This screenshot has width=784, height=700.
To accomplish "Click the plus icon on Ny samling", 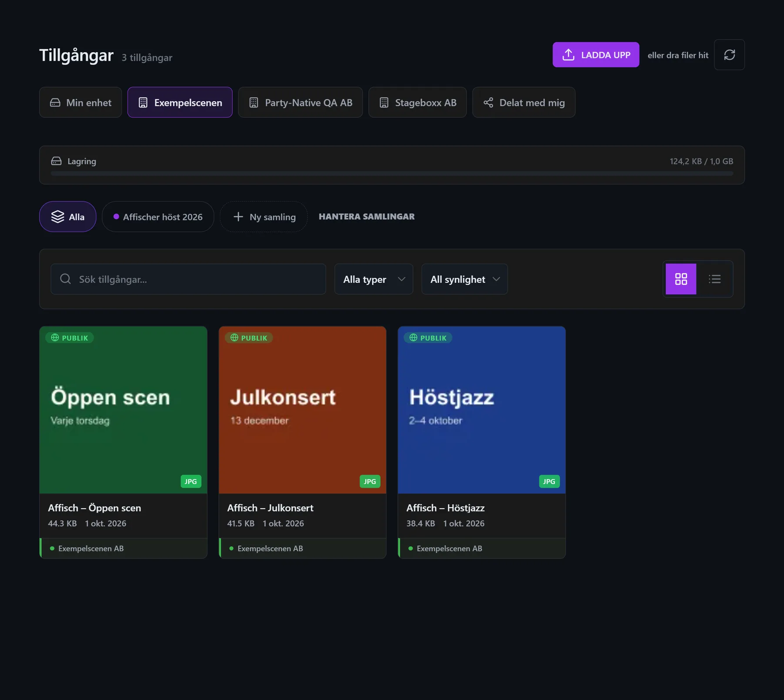I will [238, 217].
